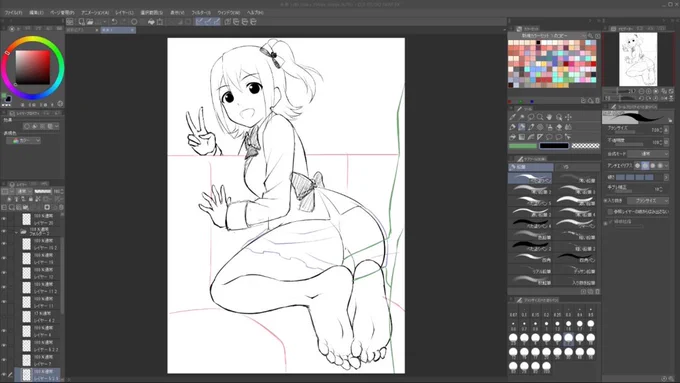Pick the green main color bar

pyautogui.click(x=523, y=146)
